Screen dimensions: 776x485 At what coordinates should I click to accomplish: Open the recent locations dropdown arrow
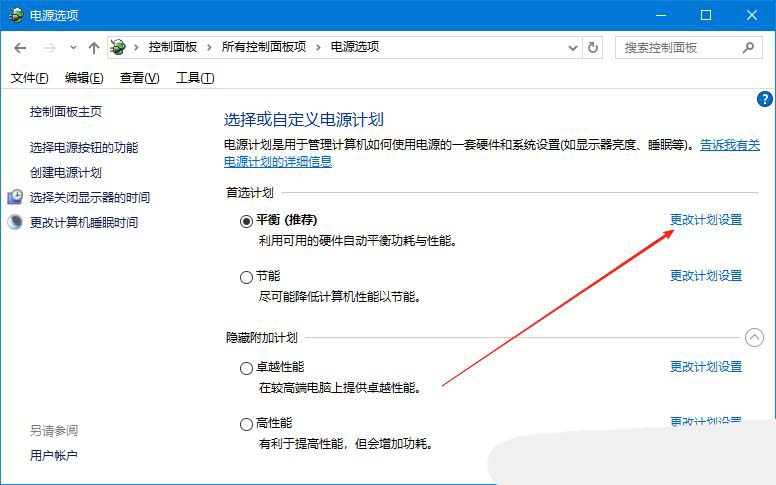coord(73,48)
